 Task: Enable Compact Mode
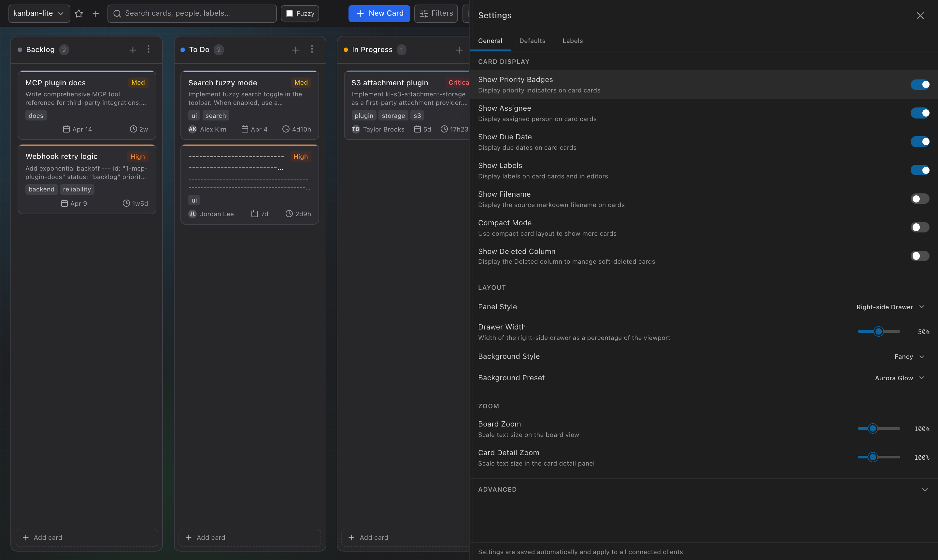click(919, 227)
